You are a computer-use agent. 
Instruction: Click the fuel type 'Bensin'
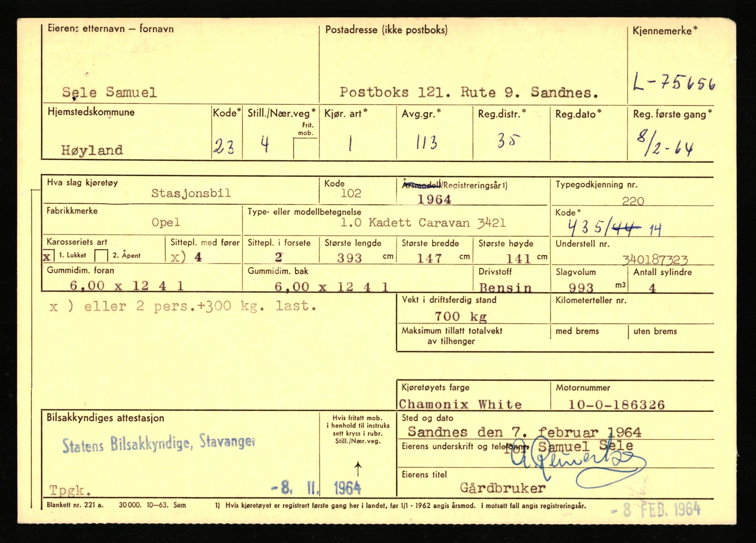click(505, 288)
